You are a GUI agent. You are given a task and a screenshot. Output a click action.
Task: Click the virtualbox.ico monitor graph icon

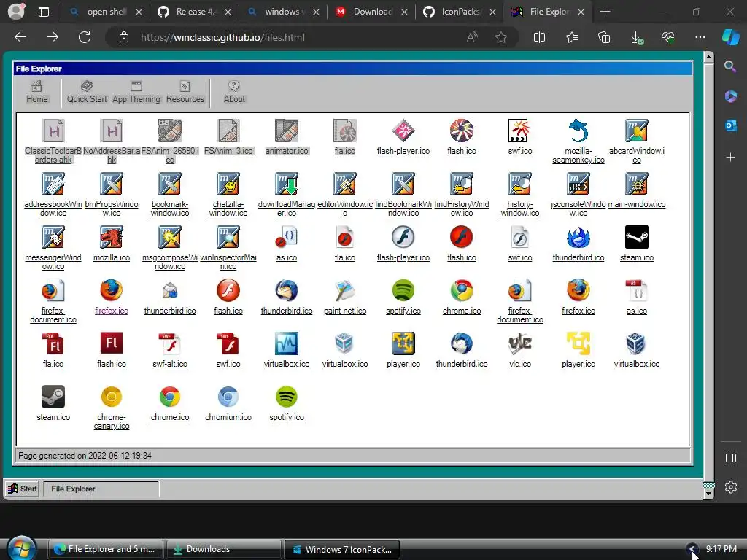pyautogui.click(x=286, y=344)
